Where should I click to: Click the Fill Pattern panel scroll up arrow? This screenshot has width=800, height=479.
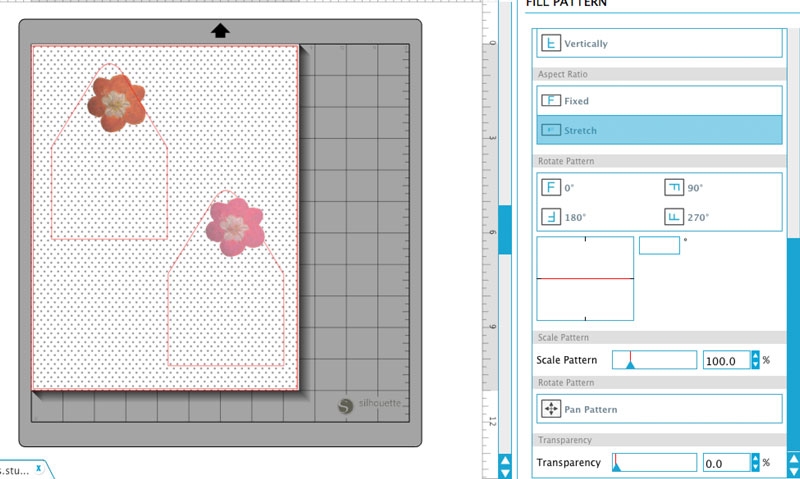tap(793, 459)
